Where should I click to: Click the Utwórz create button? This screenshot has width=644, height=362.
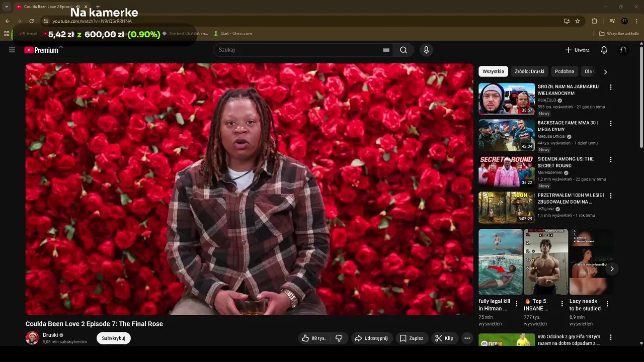pyautogui.click(x=577, y=50)
